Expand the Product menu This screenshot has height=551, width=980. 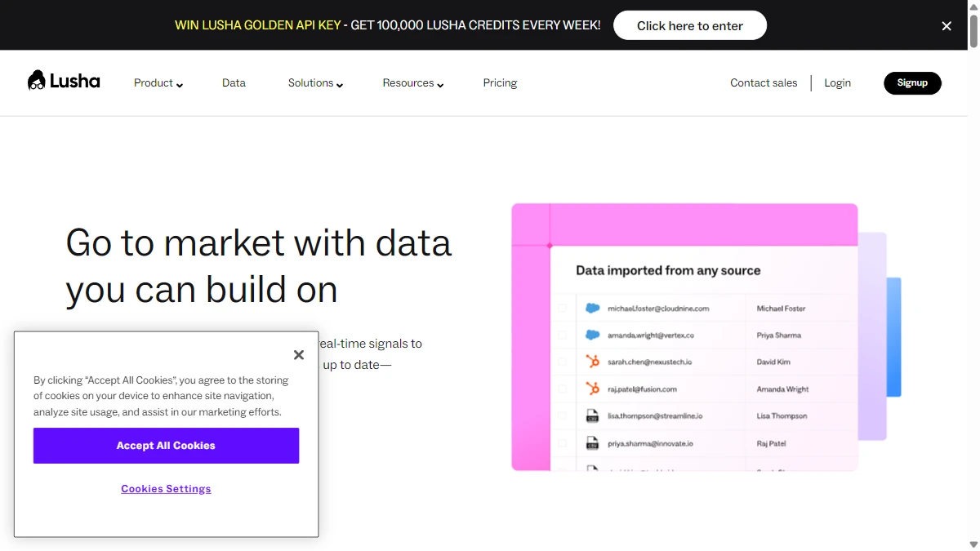point(158,83)
